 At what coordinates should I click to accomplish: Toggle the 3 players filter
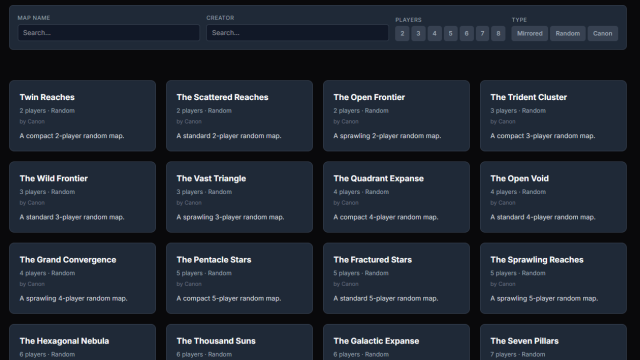pos(418,33)
